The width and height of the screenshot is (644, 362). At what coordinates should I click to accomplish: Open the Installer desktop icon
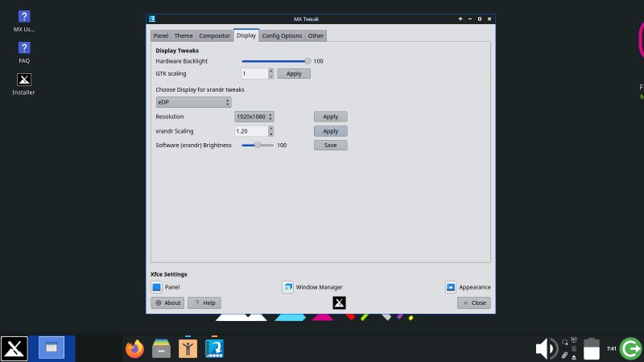(x=23, y=80)
